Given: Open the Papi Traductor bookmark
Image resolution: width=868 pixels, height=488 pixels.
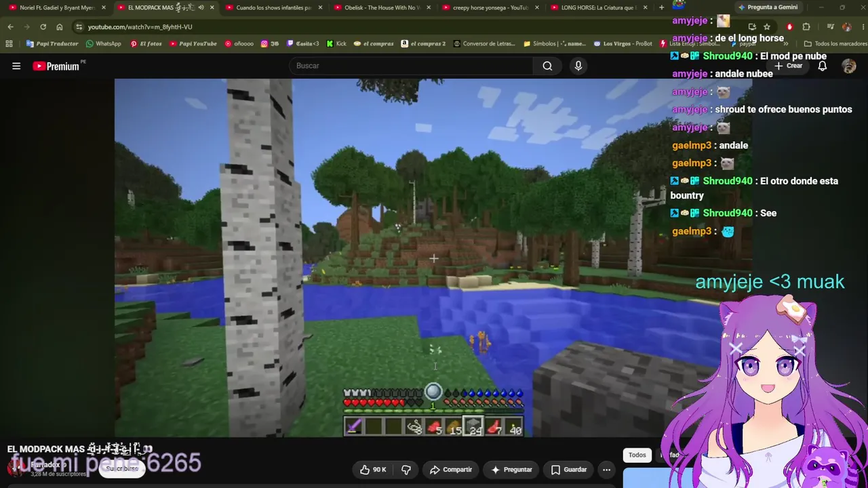Looking at the screenshot, I should (x=52, y=43).
